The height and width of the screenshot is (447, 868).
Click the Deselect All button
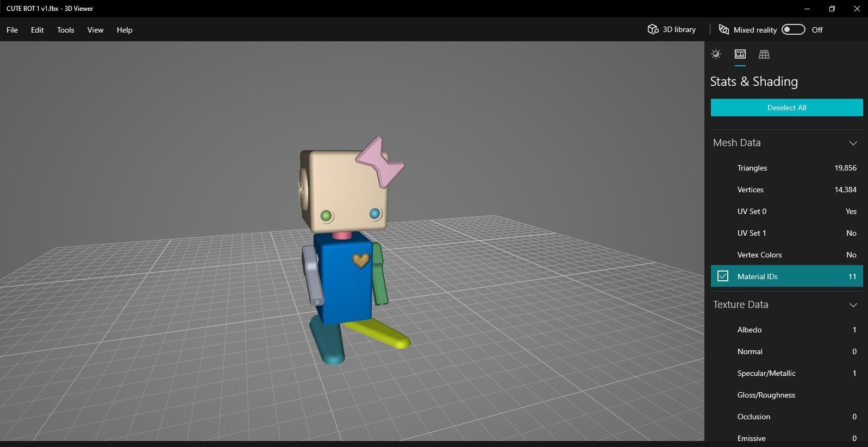[x=786, y=108]
